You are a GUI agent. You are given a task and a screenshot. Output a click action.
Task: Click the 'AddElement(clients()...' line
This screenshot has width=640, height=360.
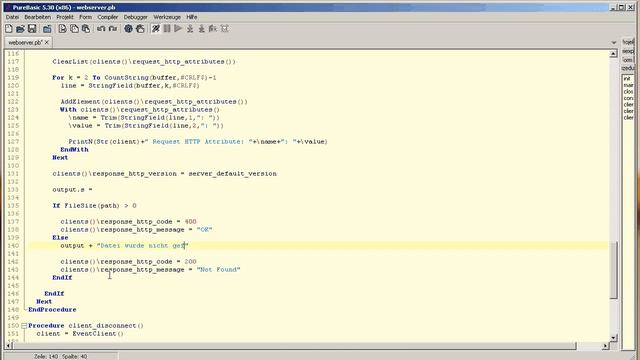(154, 102)
